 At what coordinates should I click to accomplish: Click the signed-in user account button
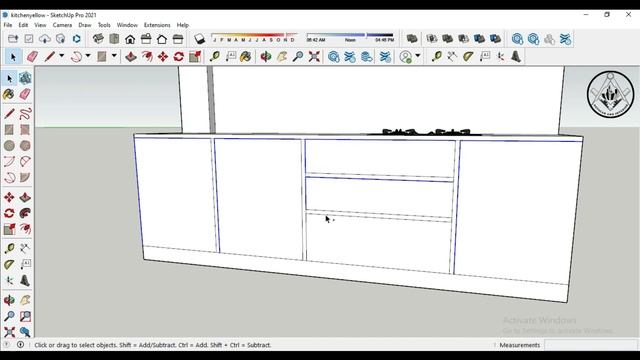pos(406,56)
